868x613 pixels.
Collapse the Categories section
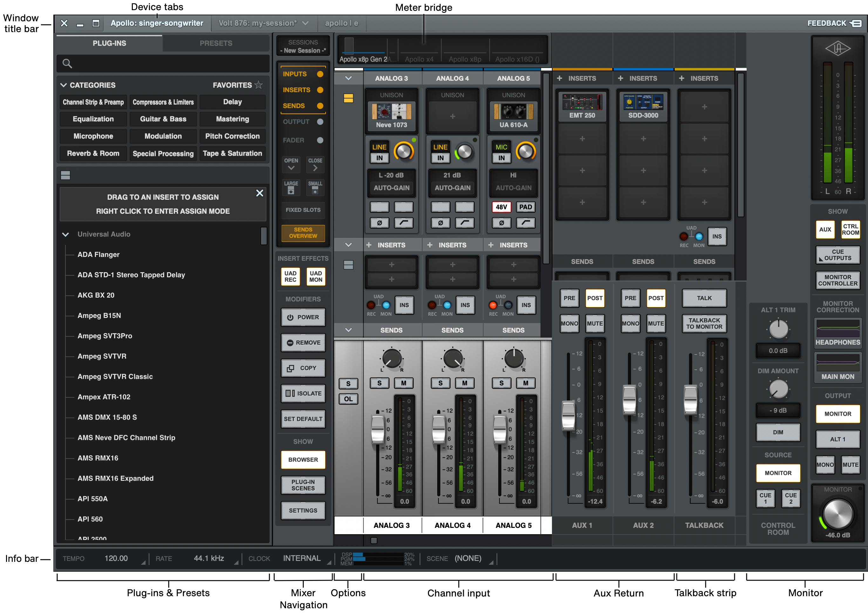pos(64,85)
